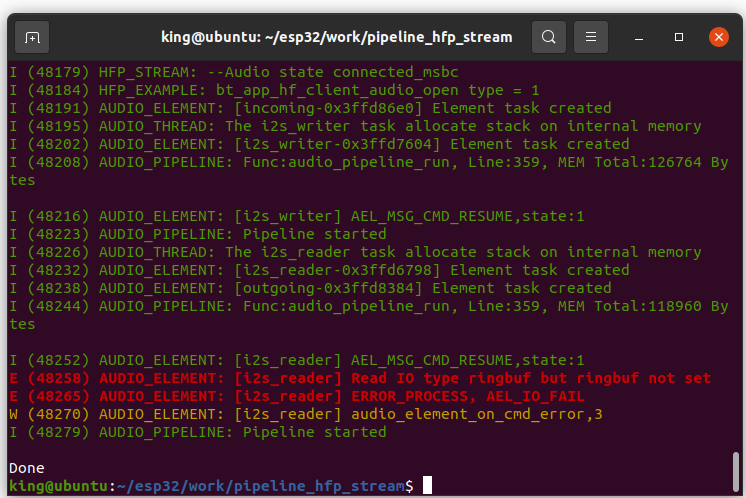746x498 pixels.
Task: Click '[i2s_reader] AEL_MSG_CMD_RESUME,state:1' line
Action: click(296, 361)
